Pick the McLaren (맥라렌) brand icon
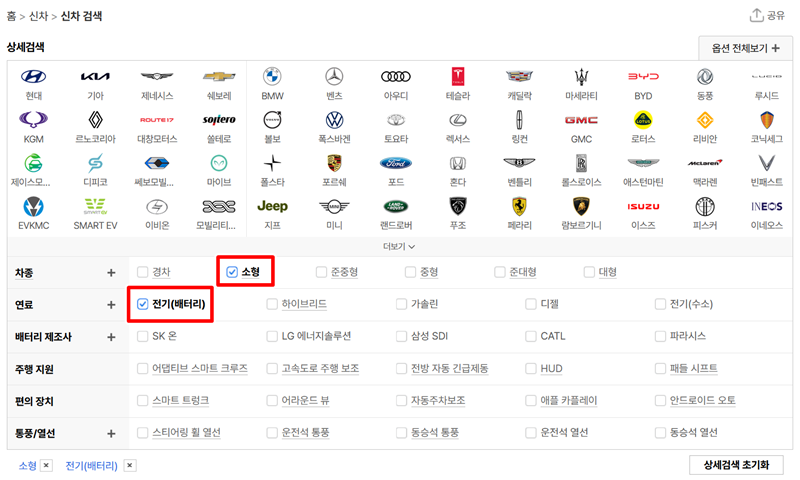 coord(705,163)
